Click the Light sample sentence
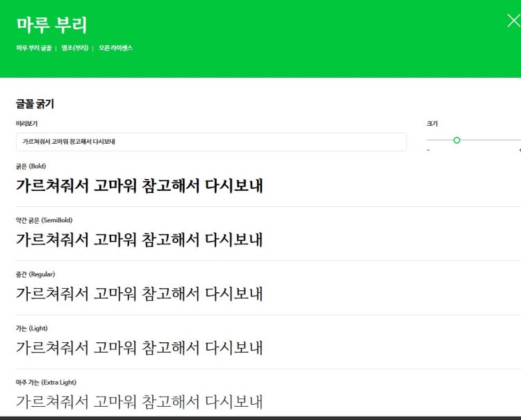The image size is (521, 420). pyautogui.click(x=140, y=348)
